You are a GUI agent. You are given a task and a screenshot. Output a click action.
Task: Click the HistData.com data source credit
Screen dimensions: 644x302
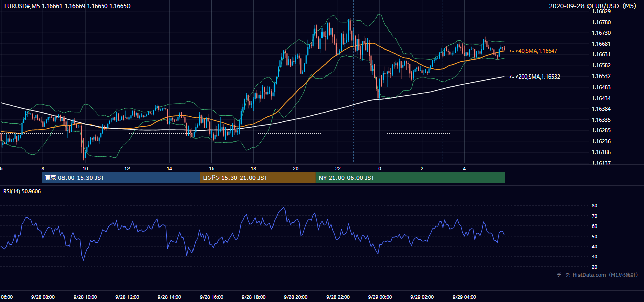598,275
